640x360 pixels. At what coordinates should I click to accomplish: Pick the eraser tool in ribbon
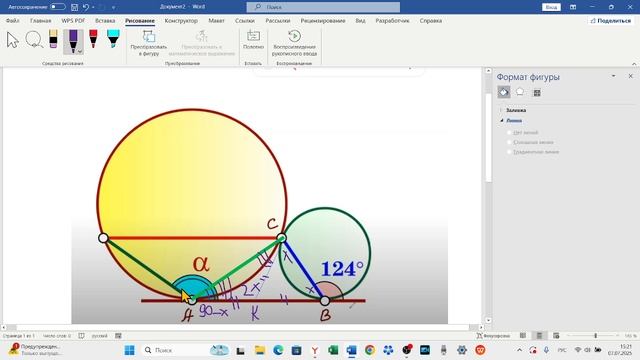point(53,39)
